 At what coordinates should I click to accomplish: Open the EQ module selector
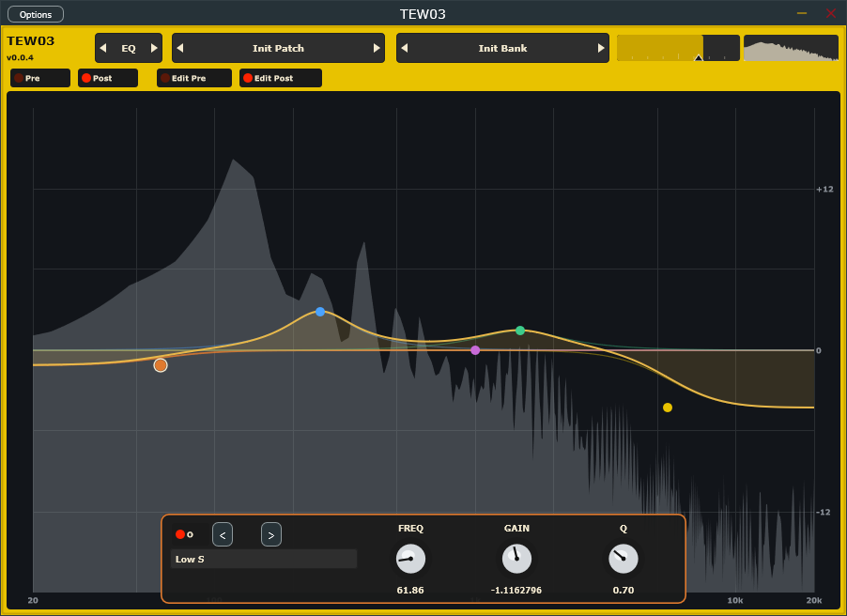click(x=129, y=48)
